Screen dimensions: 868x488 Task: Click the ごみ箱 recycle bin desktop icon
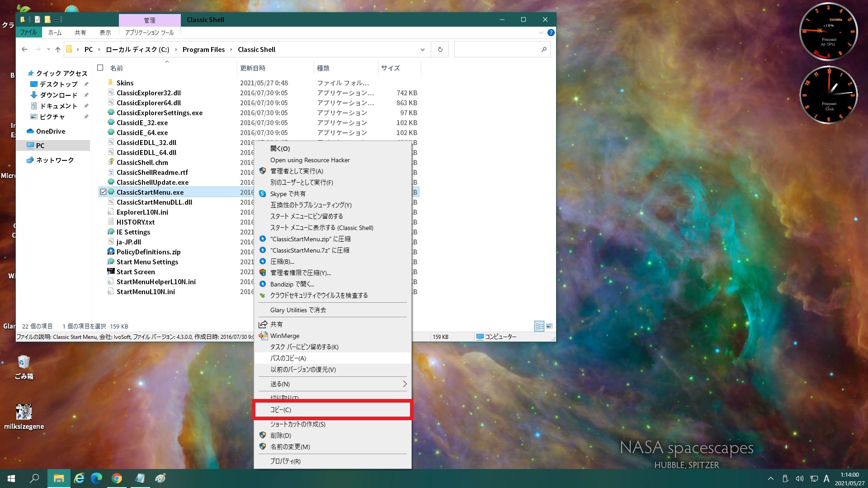pyautogui.click(x=24, y=367)
